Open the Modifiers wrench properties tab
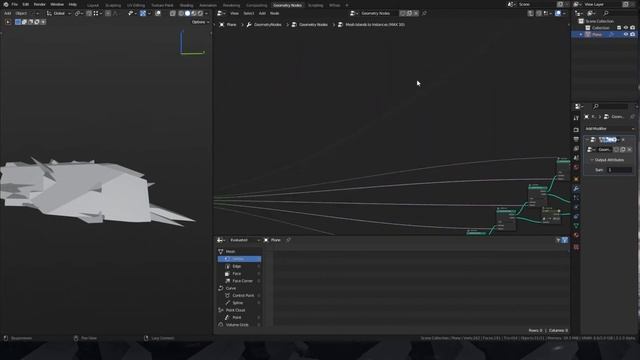The image size is (640, 360). (576, 189)
